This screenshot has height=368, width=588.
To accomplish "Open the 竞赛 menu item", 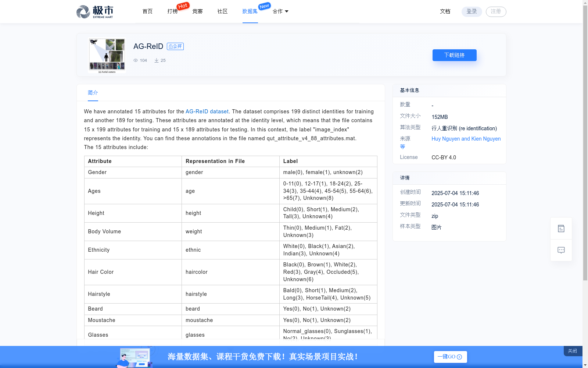I will pyautogui.click(x=197, y=11).
